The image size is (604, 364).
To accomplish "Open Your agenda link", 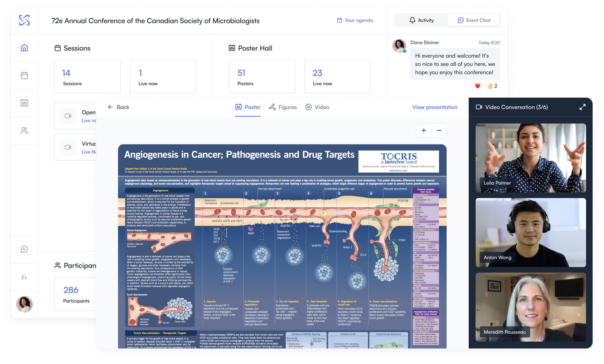I will point(355,20).
